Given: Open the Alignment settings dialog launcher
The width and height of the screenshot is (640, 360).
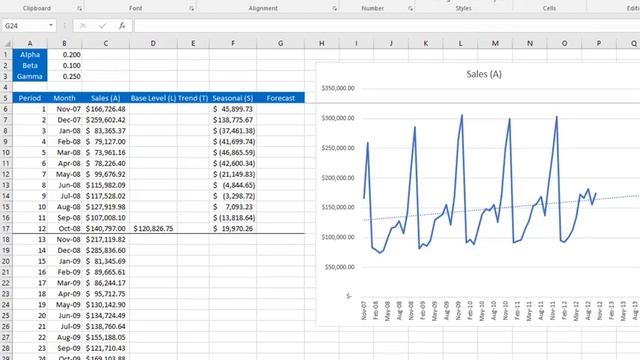Looking at the screenshot, I should tap(334, 8).
